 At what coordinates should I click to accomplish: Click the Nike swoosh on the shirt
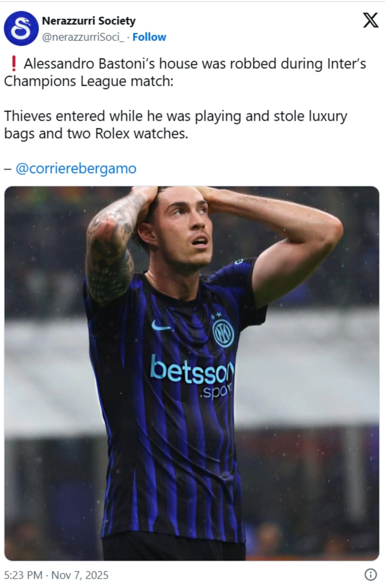pyautogui.click(x=161, y=326)
